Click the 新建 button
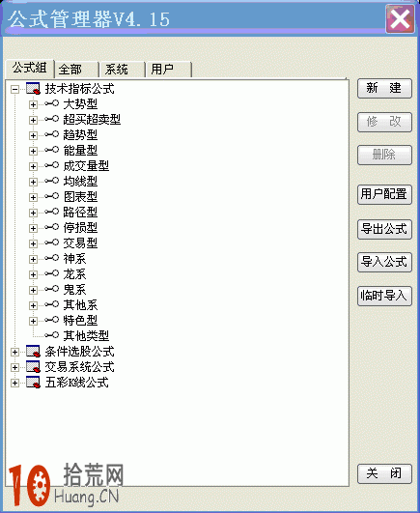 pos(384,88)
